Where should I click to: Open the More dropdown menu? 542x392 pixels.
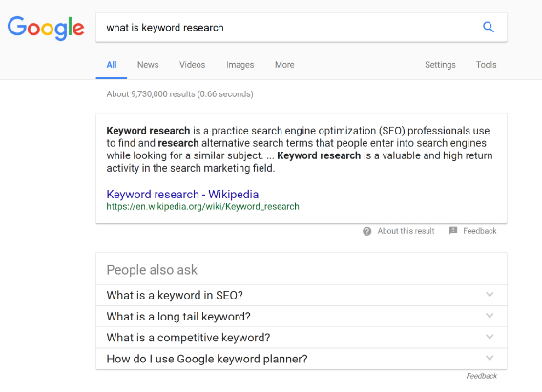284,65
